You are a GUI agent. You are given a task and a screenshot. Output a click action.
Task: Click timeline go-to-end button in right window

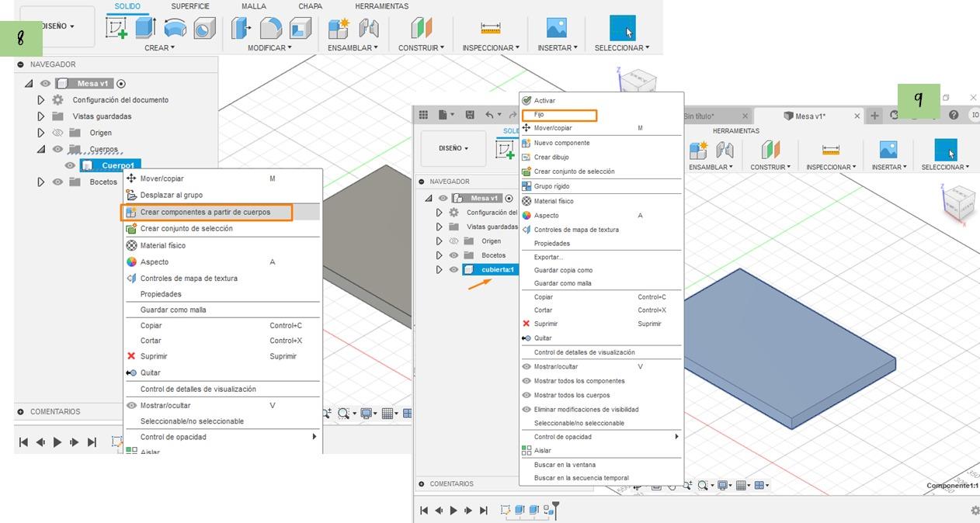[484, 511]
